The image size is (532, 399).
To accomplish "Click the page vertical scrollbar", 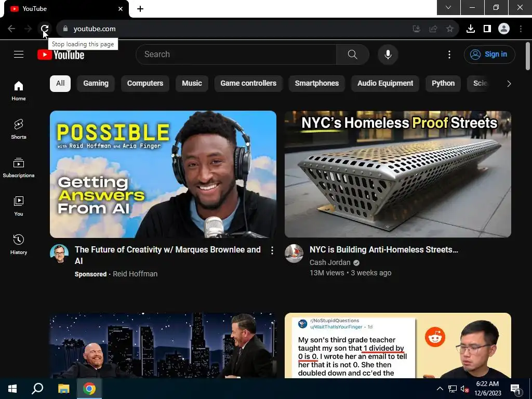I will point(528,56).
